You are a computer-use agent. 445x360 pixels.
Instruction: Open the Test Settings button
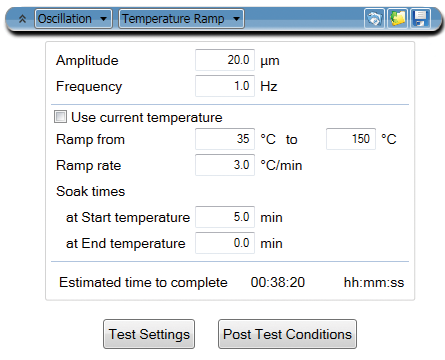(x=149, y=334)
